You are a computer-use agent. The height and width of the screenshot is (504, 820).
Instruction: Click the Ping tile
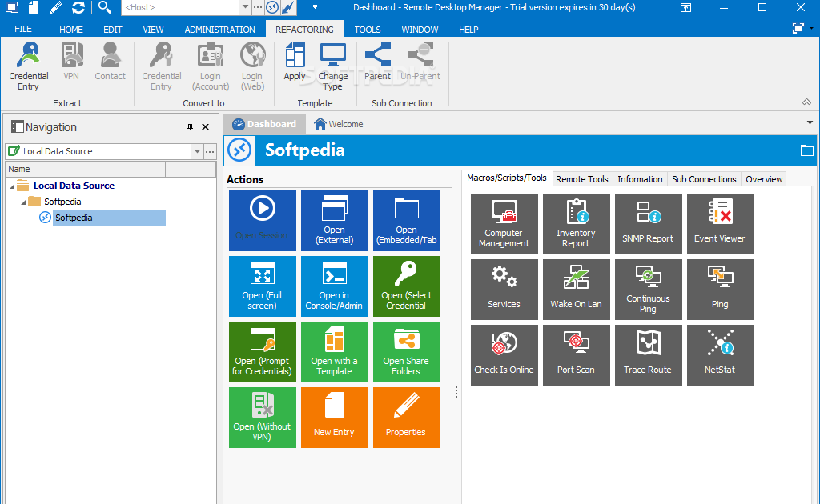(x=720, y=290)
